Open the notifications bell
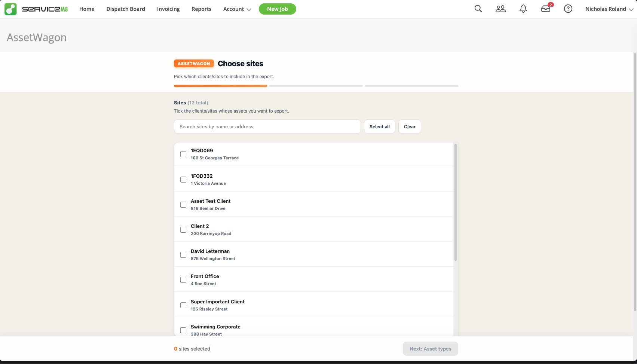 click(x=523, y=9)
